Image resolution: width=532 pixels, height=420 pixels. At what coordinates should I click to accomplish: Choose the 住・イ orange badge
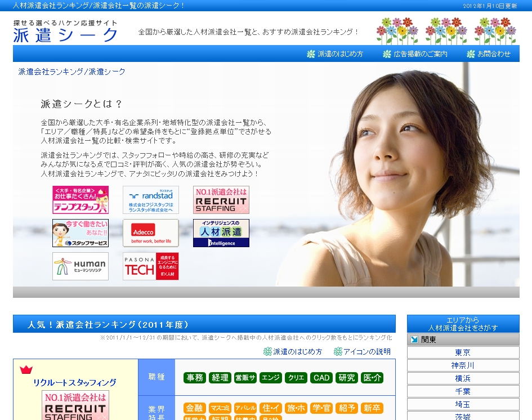(270, 408)
